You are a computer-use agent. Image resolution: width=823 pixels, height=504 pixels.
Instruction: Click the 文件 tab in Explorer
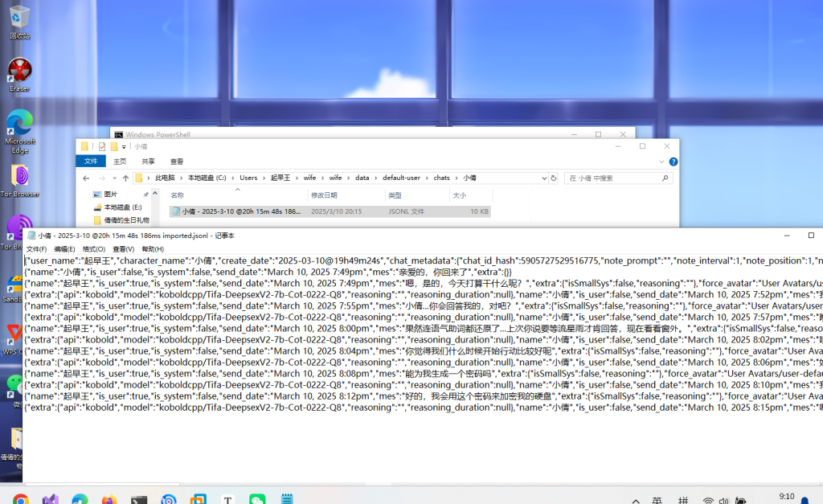click(91, 162)
